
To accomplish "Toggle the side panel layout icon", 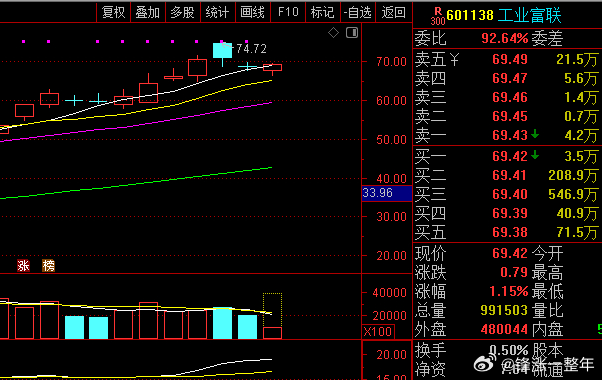I will click(x=352, y=33).
